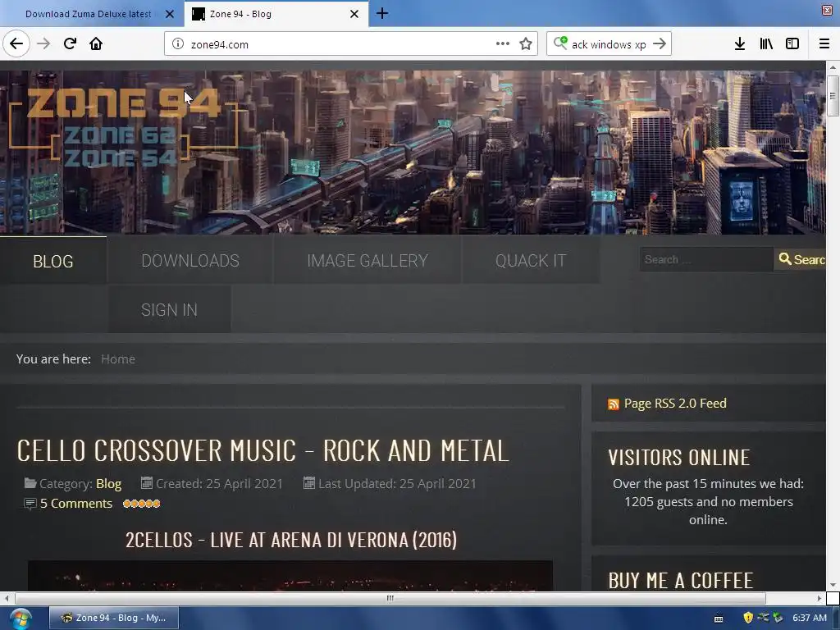Open the BLOG menu item
840x630 pixels.
pyautogui.click(x=53, y=261)
